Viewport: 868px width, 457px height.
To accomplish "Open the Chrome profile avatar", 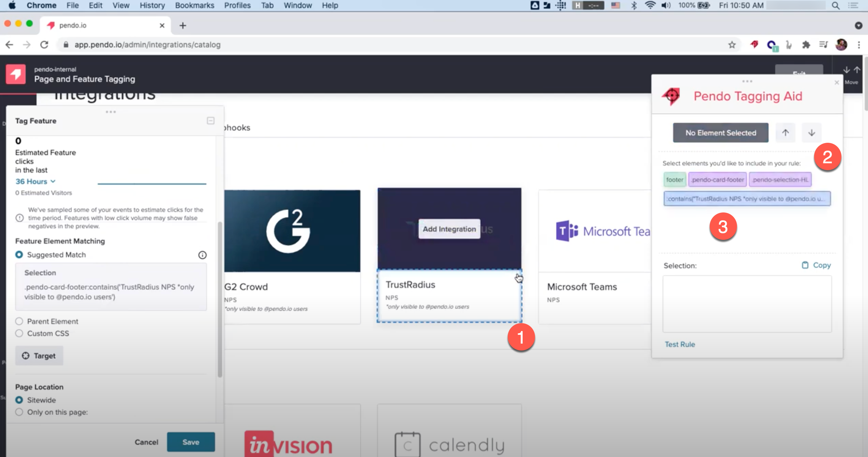I will click(x=841, y=45).
